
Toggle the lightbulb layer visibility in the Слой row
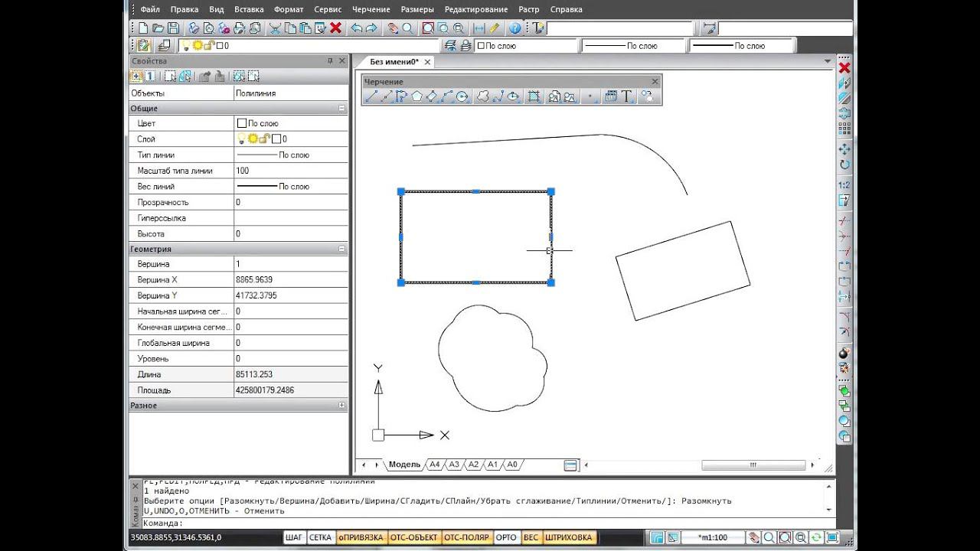pos(240,139)
